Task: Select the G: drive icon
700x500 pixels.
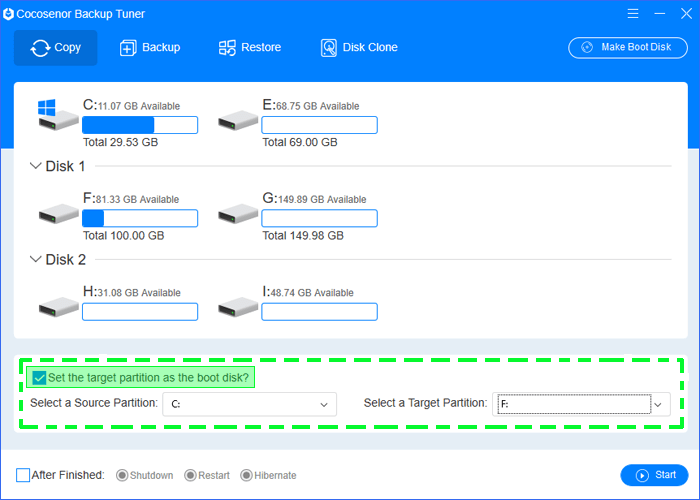Action: click(x=238, y=214)
